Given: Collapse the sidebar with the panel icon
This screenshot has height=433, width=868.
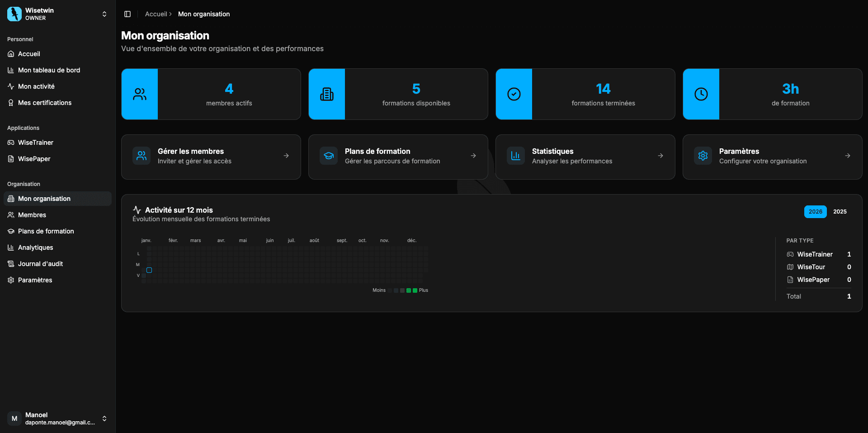Looking at the screenshot, I should tap(127, 14).
